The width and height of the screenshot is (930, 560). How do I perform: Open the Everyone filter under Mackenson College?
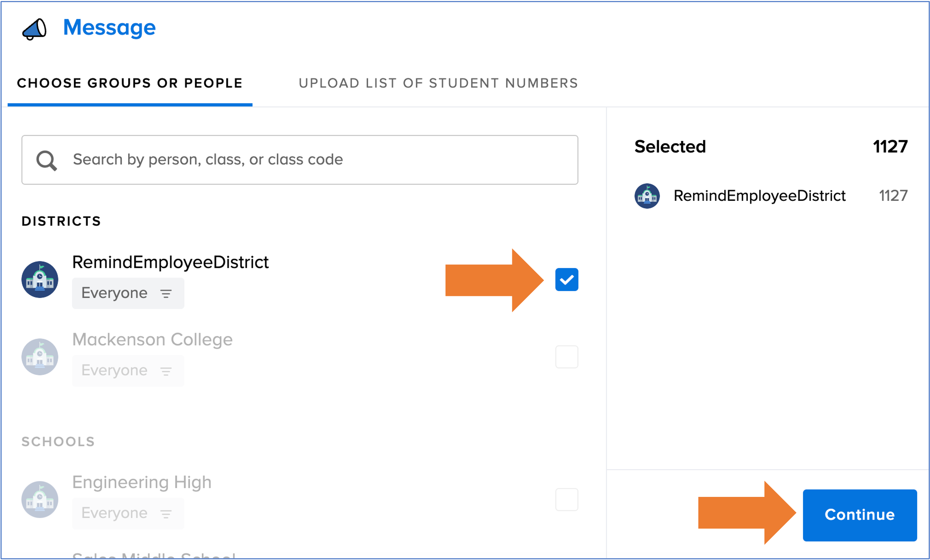click(x=128, y=371)
